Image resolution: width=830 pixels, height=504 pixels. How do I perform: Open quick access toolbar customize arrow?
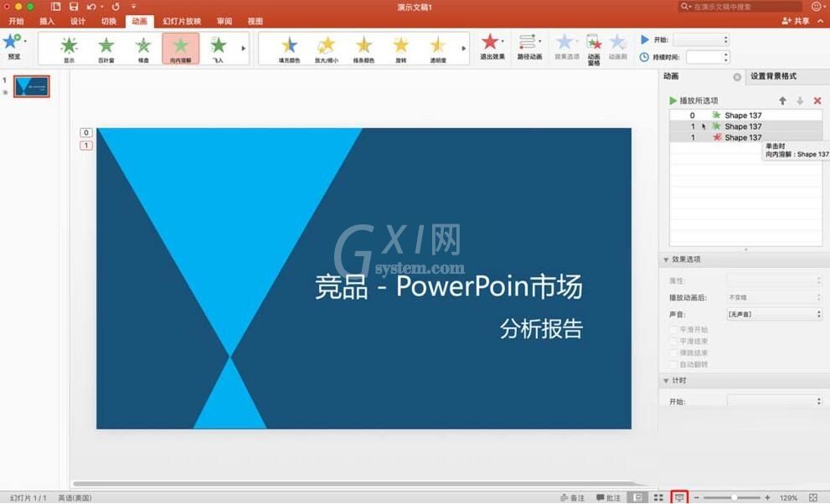pos(133,7)
